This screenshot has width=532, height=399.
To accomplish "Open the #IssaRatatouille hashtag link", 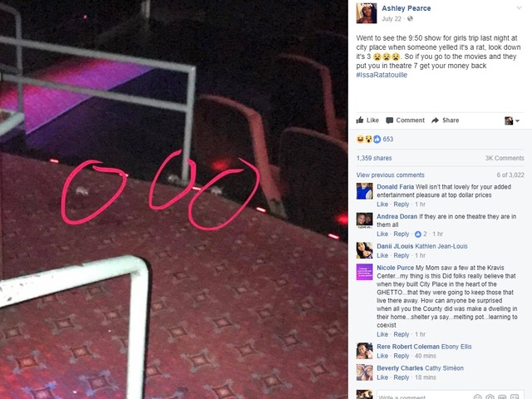I will coord(382,75).
